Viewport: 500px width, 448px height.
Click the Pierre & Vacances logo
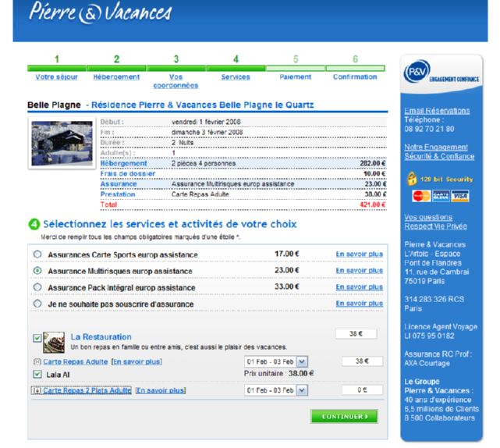coord(100,12)
